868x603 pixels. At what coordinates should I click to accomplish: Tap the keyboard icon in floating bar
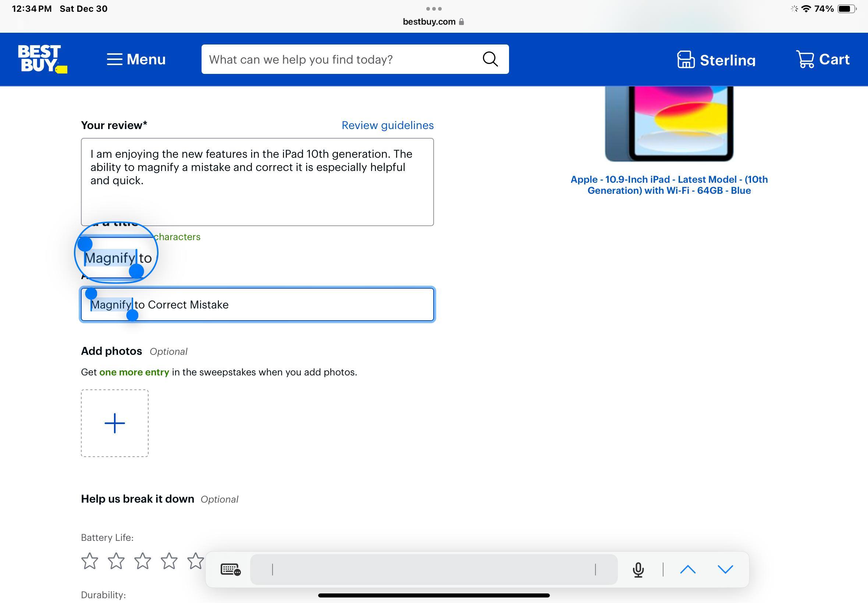(x=231, y=570)
